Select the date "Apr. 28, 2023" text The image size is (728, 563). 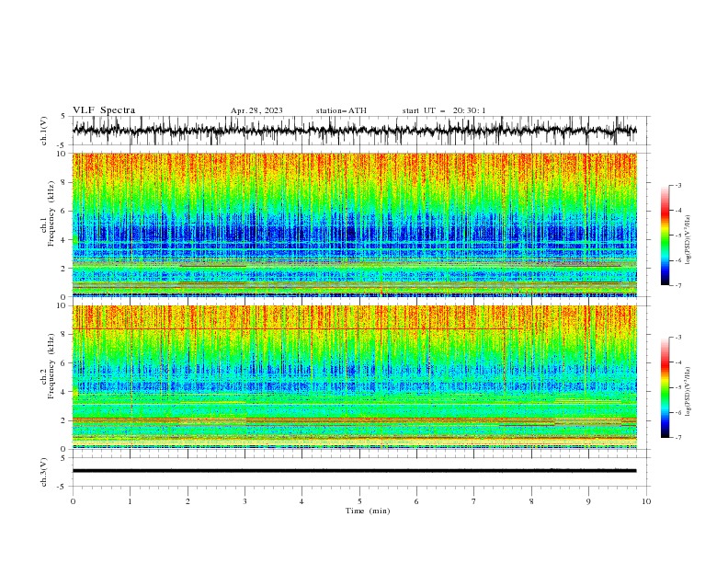256,110
